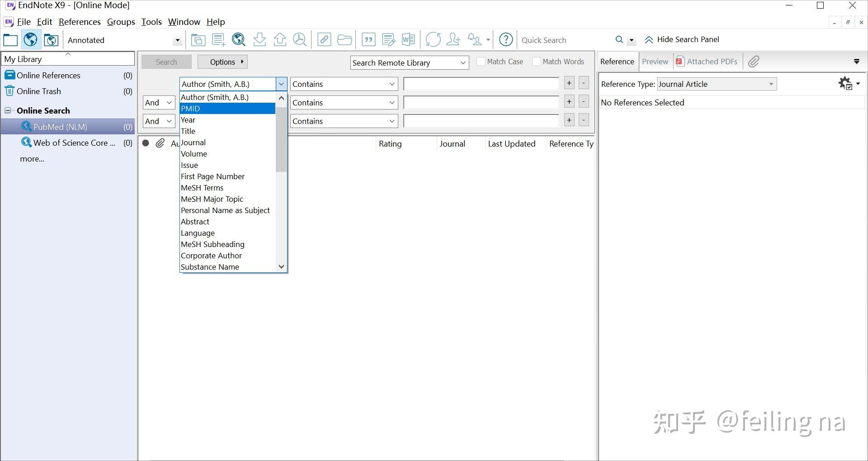The width and height of the screenshot is (868, 461).
Task: Click the Online Search globe-magnifier toolbar icon
Action: (x=238, y=40)
